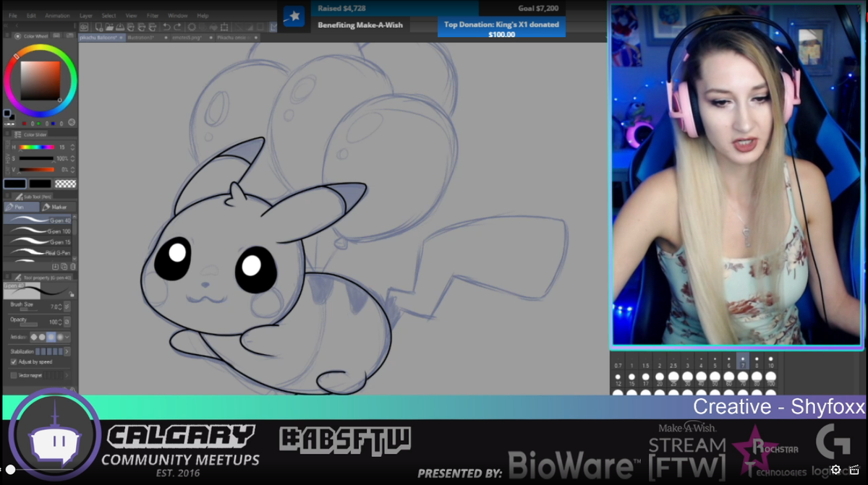Viewport: 868px width, 485px height.
Task: Choose the G-pen 100 brush
Action: pos(37,231)
